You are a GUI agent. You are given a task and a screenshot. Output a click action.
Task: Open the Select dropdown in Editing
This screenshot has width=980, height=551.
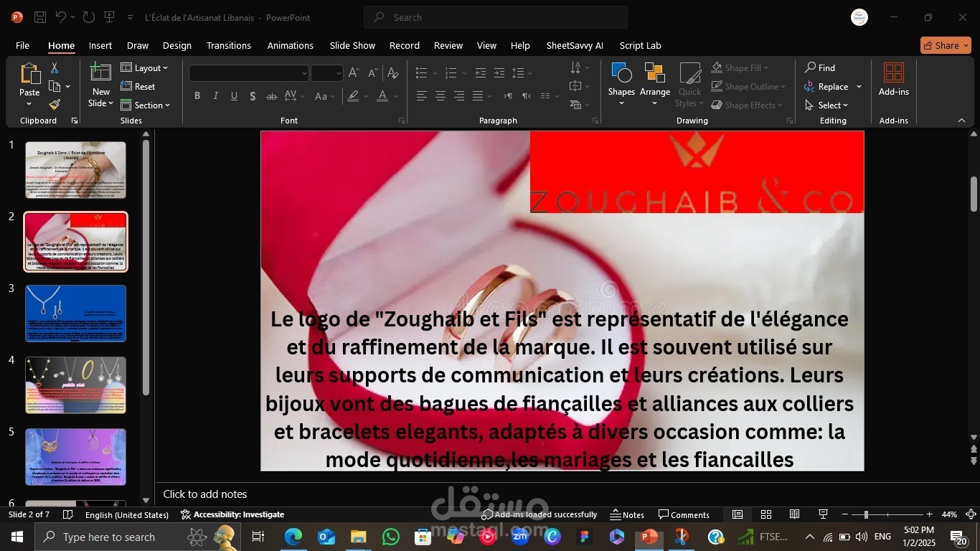(826, 105)
